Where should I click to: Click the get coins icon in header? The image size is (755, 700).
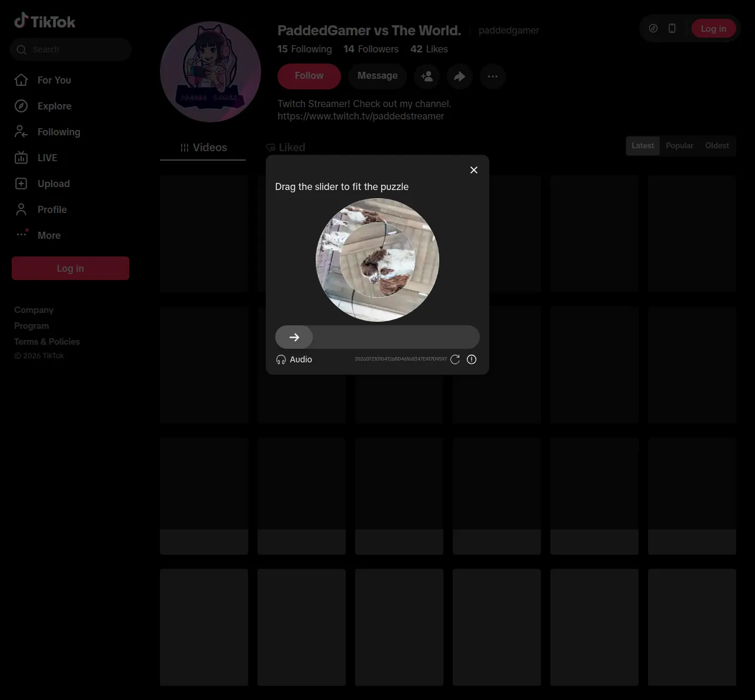coord(653,28)
